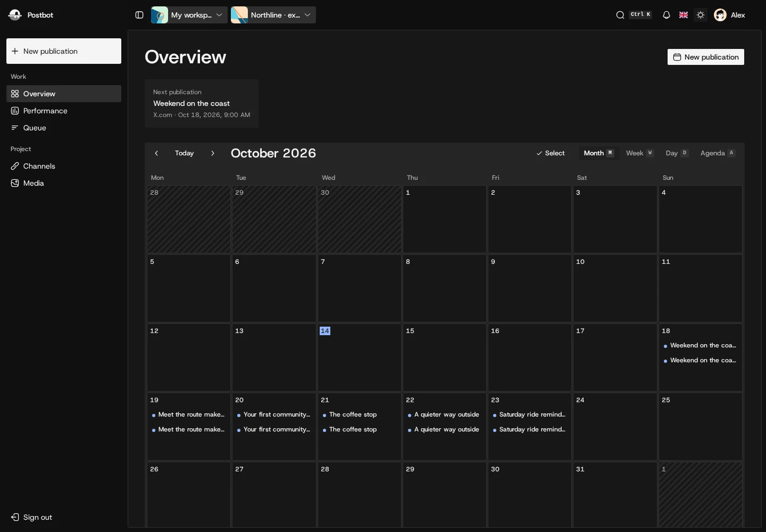Switch to the Month view
Image resolution: width=766 pixels, height=532 pixels.
(598, 153)
